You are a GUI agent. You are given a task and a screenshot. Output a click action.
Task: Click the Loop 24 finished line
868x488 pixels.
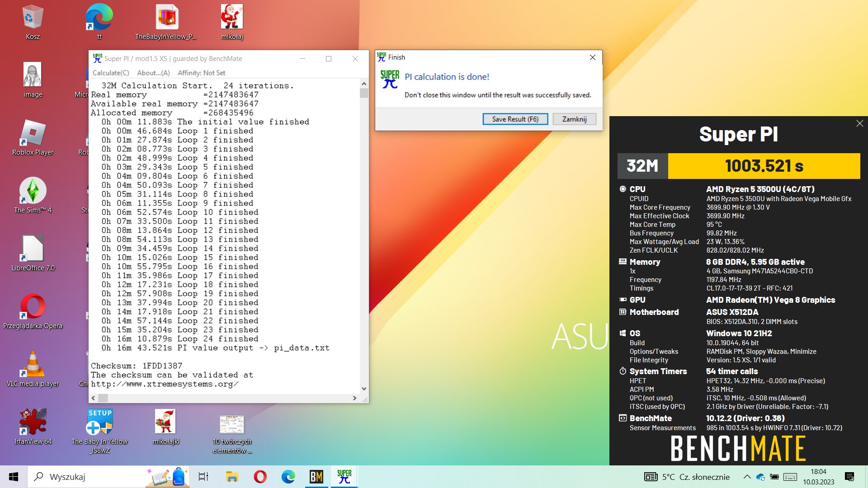[x=180, y=339]
